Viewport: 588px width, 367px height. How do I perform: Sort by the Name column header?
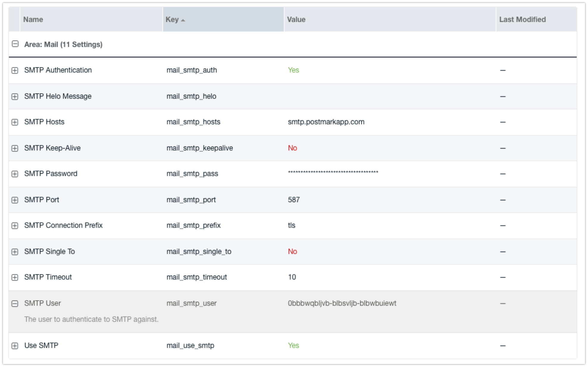coord(91,19)
